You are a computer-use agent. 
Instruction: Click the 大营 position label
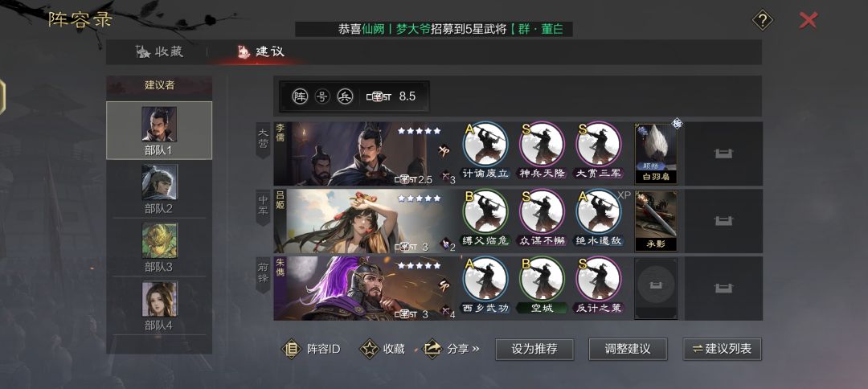coord(263,139)
